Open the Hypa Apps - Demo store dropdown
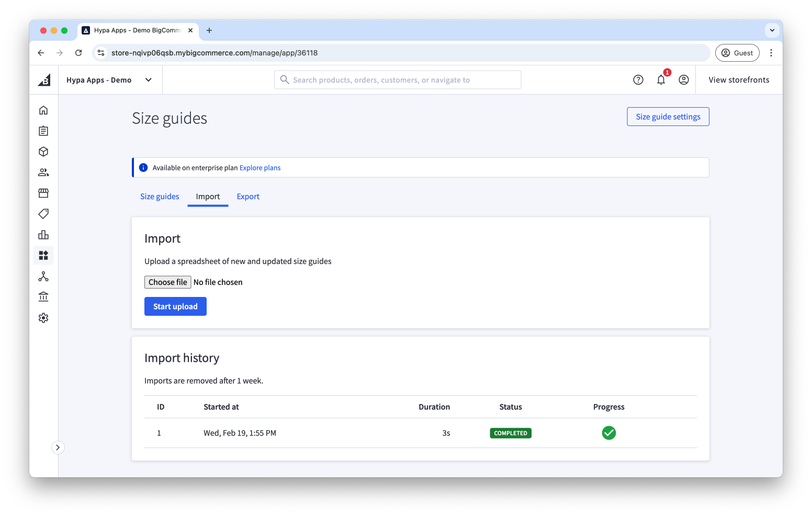Viewport: 812px width, 516px height. tap(109, 80)
